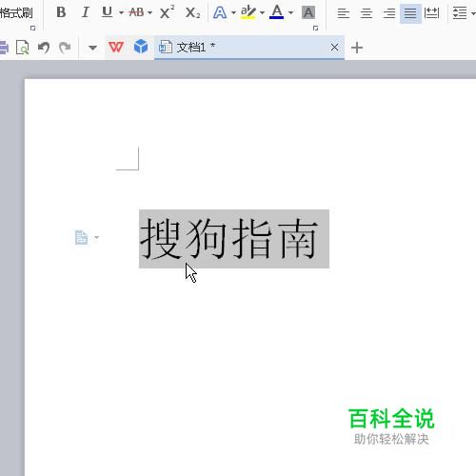The image size is (476, 476).
Task: Open print preview
Action: pyautogui.click(x=22, y=48)
